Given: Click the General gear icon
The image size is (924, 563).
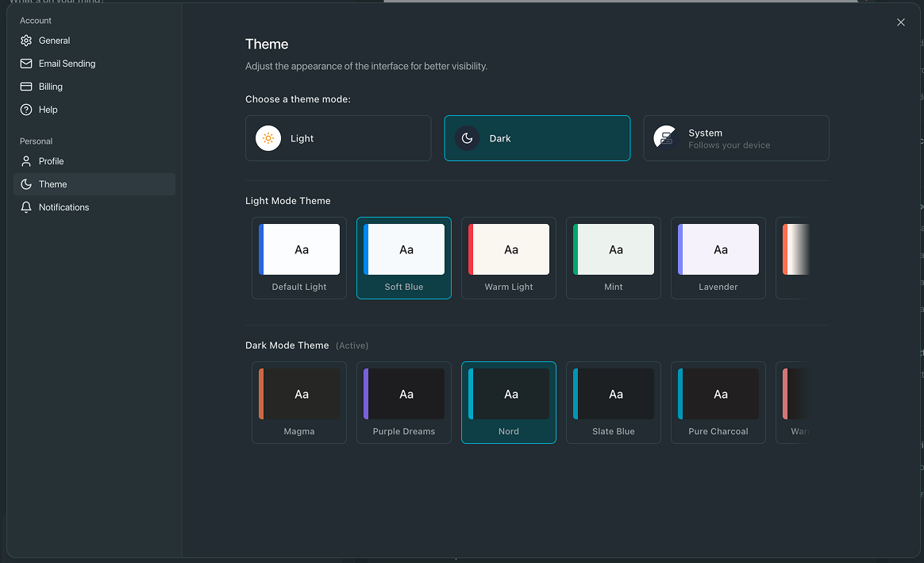Looking at the screenshot, I should click(x=26, y=40).
